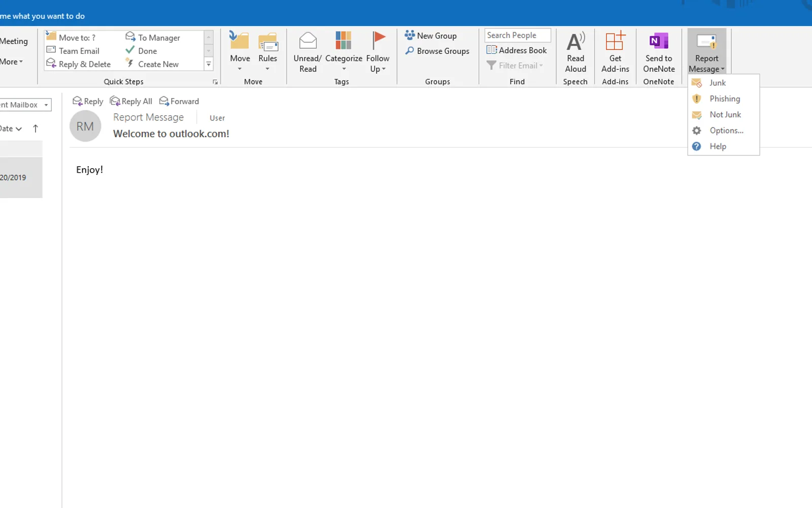Run the Reply & Delete quick step

point(79,64)
